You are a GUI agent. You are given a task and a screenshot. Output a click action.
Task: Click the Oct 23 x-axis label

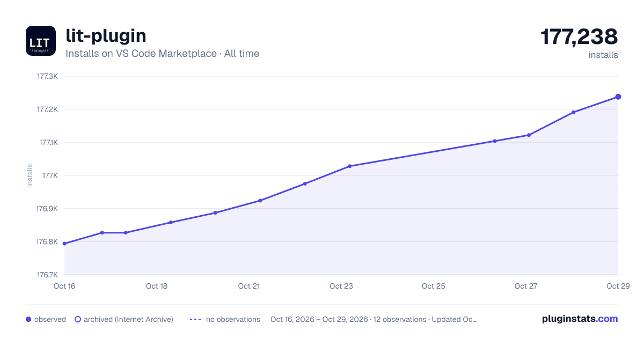coord(341,286)
